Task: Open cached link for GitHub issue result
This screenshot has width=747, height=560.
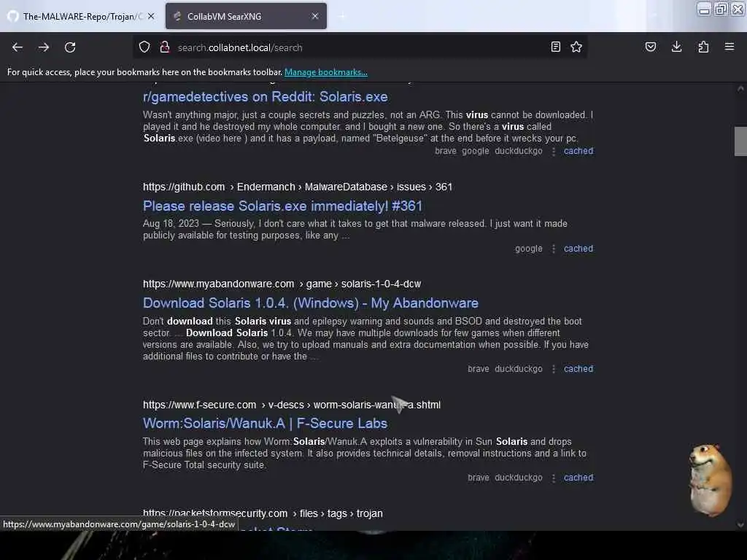Action: coord(578,249)
